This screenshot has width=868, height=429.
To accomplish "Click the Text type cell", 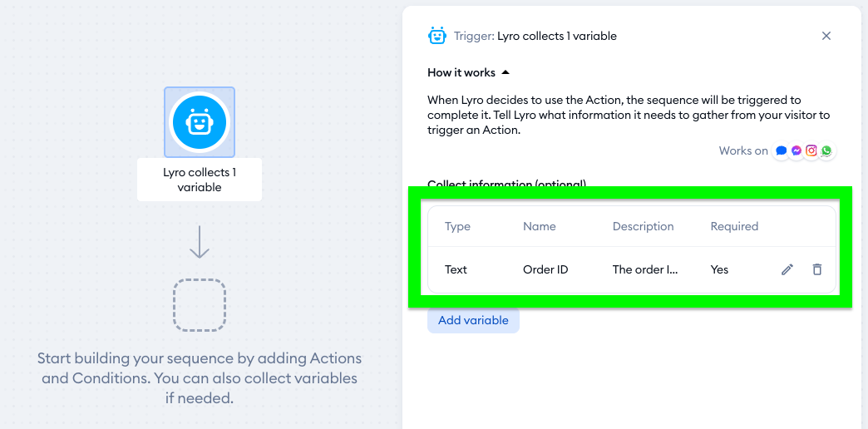I will point(456,269).
